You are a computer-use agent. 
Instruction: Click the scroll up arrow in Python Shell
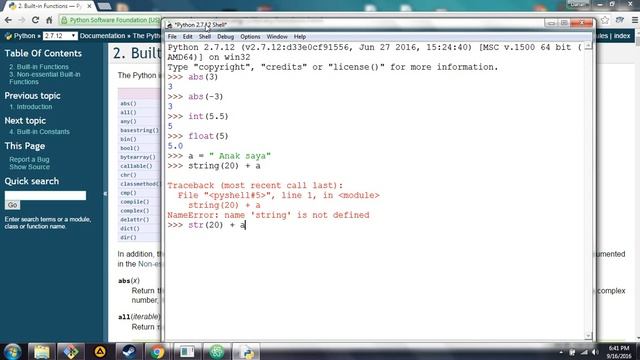point(588,47)
